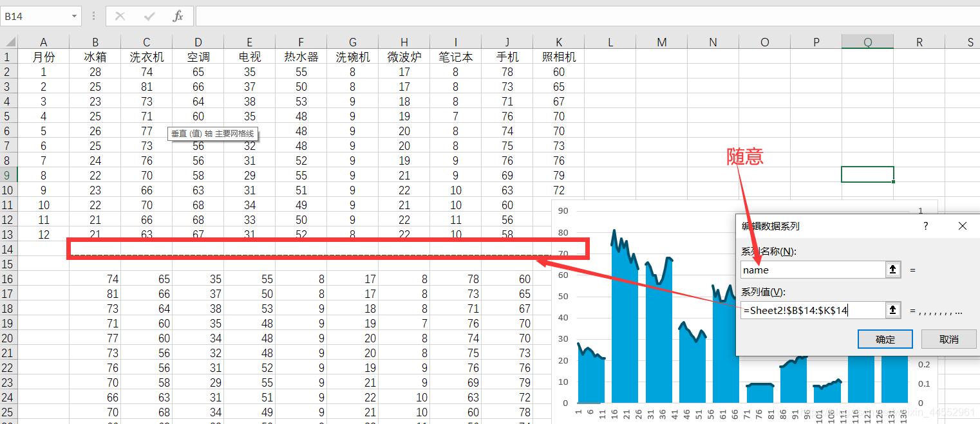Click cell 洗衣机 header
This screenshot has width=980, height=424.
coord(147,57)
